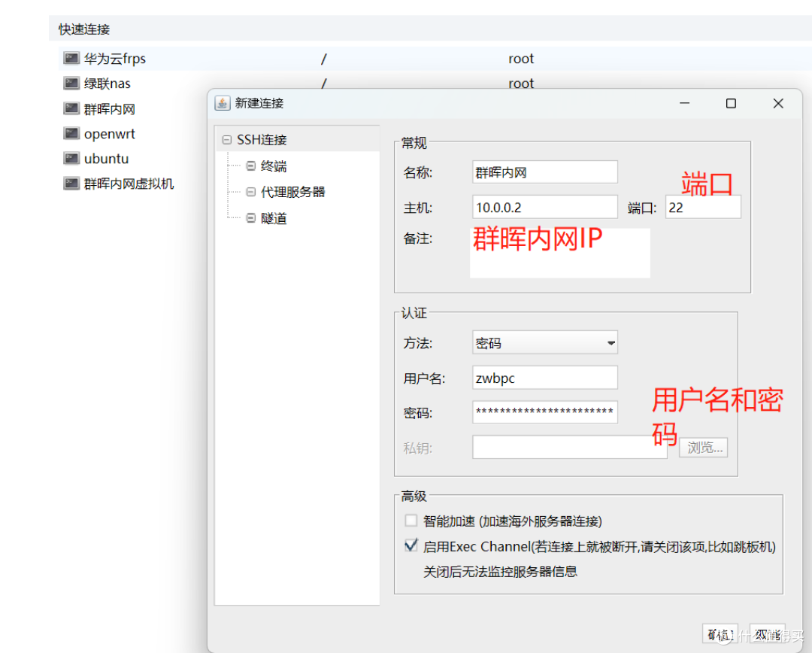Open the 代理服务器 settings page
This screenshot has height=653, width=812.
292,193
